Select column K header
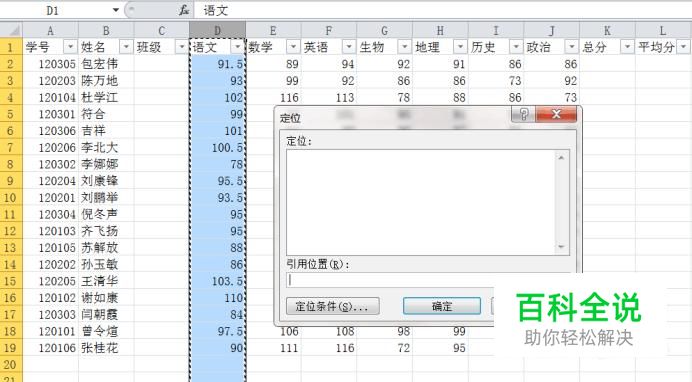The width and height of the screenshot is (692, 382). click(x=607, y=30)
